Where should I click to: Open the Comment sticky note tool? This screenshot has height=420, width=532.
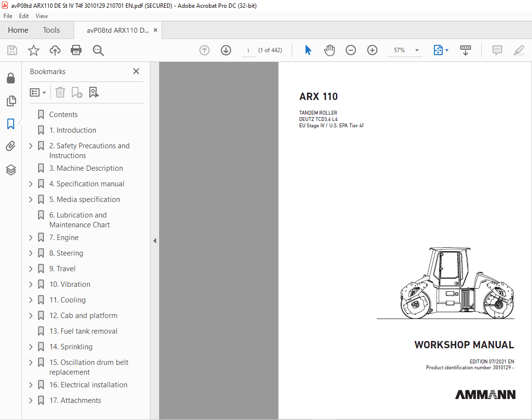(x=497, y=50)
